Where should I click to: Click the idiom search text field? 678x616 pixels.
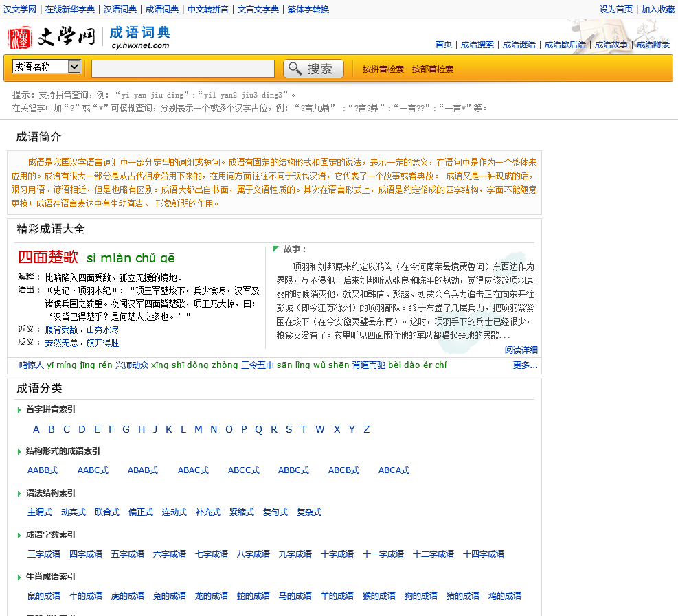click(x=183, y=69)
